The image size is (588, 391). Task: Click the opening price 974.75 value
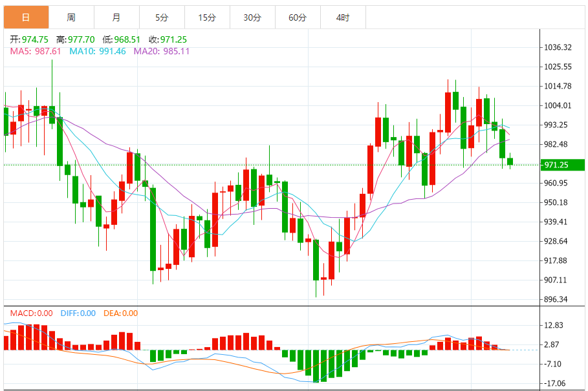(35, 39)
